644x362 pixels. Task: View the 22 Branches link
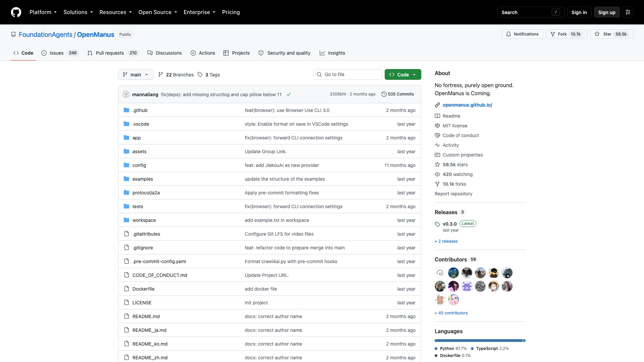[x=176, y=74]
